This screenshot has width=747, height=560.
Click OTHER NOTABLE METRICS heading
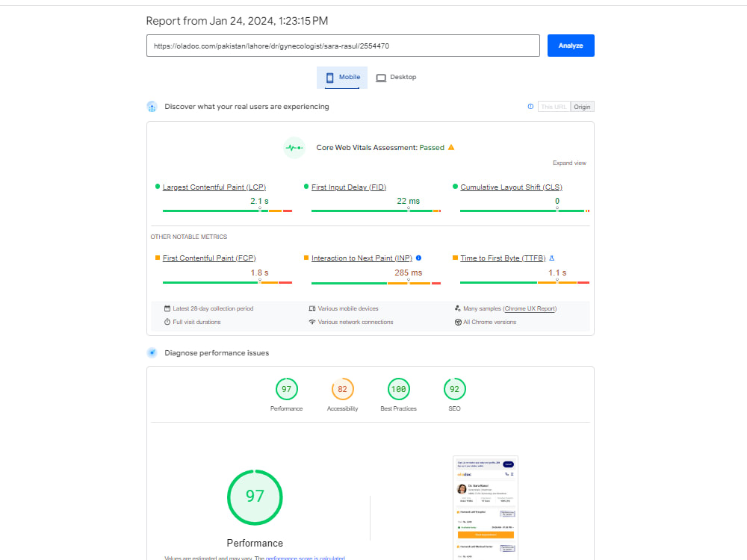click(189, 237)
